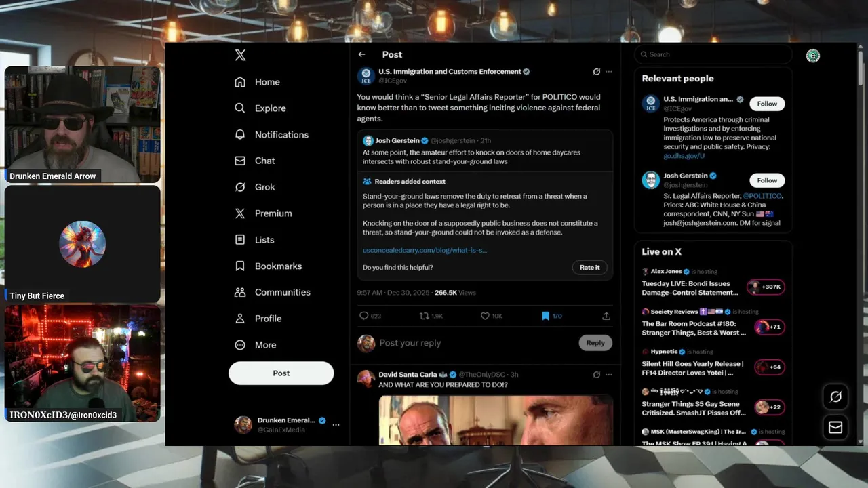This screenshot has height=488, width=868.
Task: Click the Tiny But Fierce avatar panel
Action: [x=83, y=245]
